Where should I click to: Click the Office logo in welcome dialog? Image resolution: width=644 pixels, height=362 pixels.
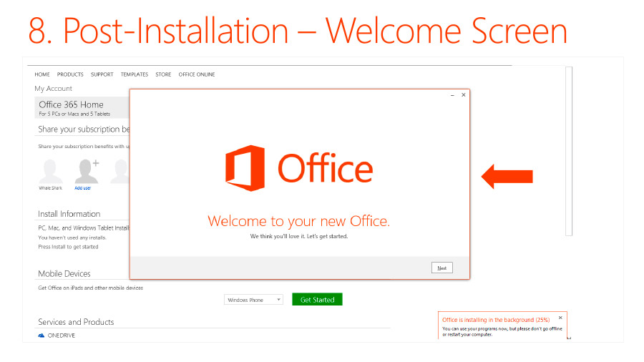[x=299, y=168]
